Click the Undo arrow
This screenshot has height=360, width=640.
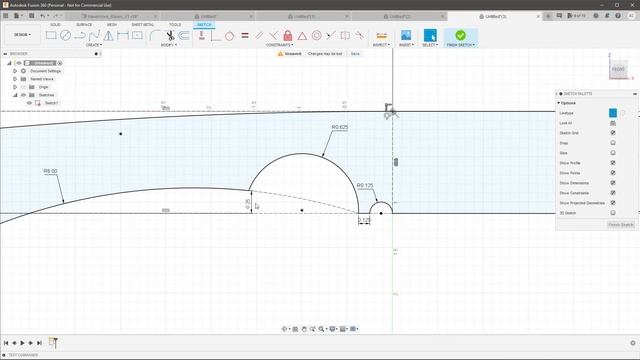coord(42,16)
